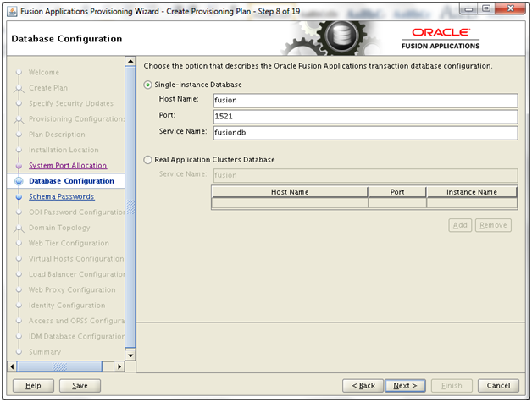Select the Single-instance Database radio button
532x402 pixels.
pos(147,85)
